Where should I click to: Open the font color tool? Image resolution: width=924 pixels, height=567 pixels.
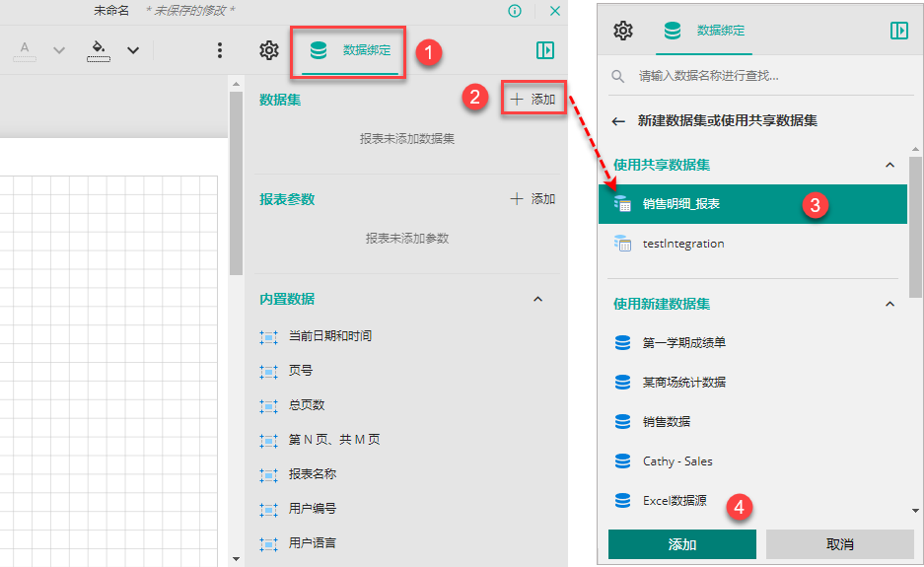click(x=25, y=50)
